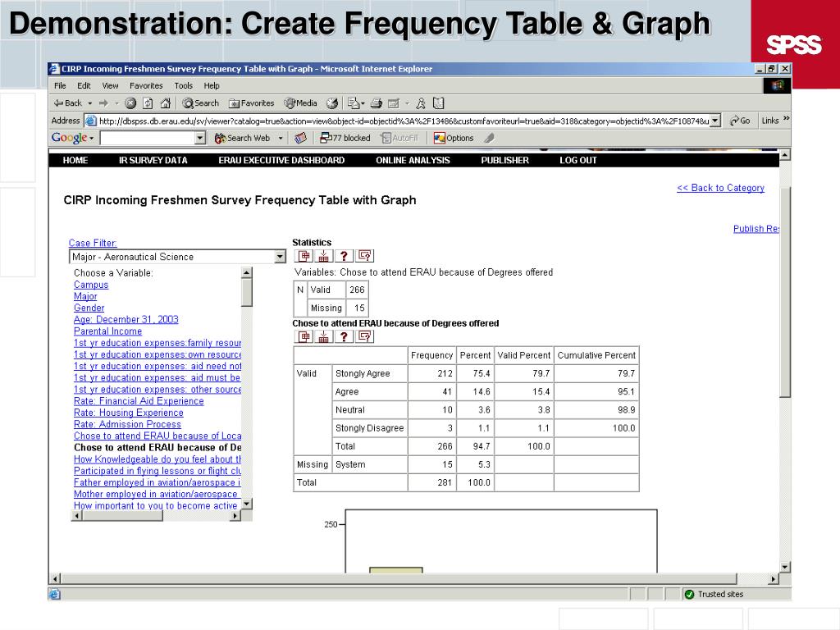The width and height of the screenshot is (840, 630).
Task: Select the Campus variable link
Action: click(91, 285)
